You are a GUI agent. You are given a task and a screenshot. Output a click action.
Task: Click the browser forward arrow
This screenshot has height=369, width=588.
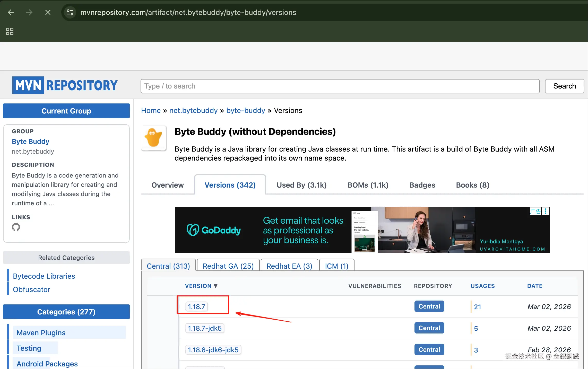[x=29, y=12]
